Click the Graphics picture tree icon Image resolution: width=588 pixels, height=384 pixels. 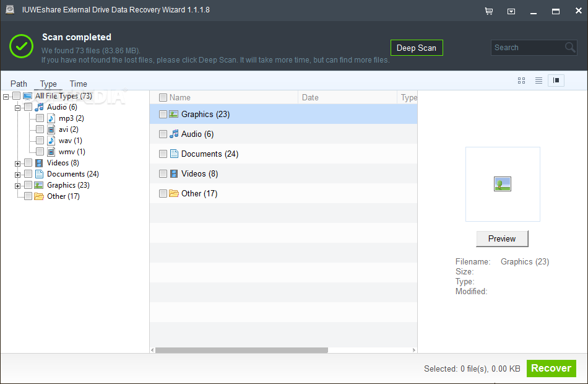pyautogui.click(x=39, y=185)
